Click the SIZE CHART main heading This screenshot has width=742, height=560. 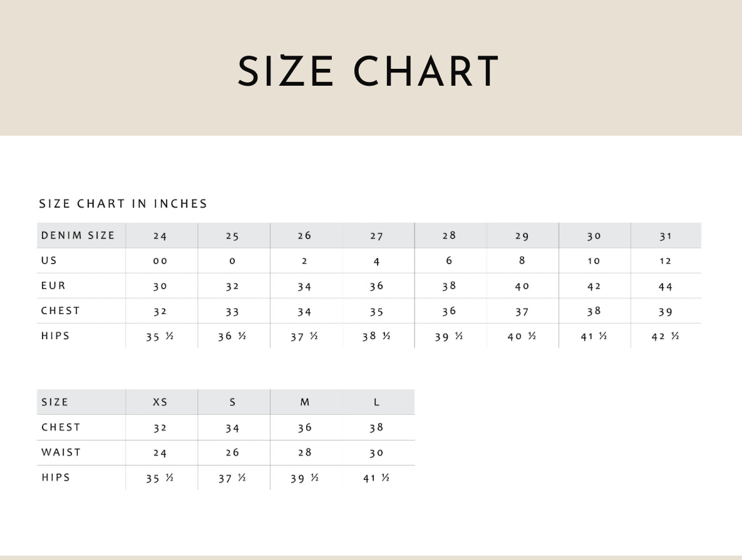[x=368, y=71]
